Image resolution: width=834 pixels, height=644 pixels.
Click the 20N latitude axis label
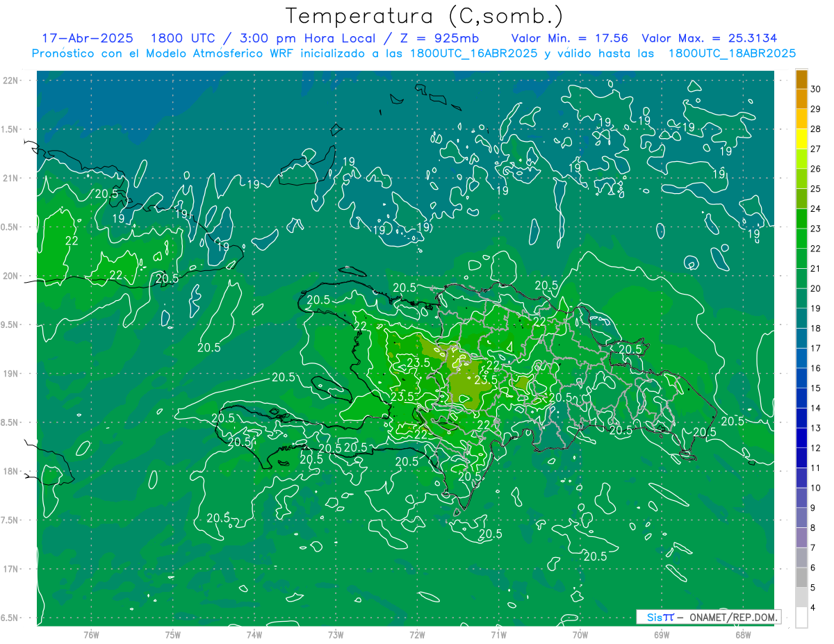point(11,276)
